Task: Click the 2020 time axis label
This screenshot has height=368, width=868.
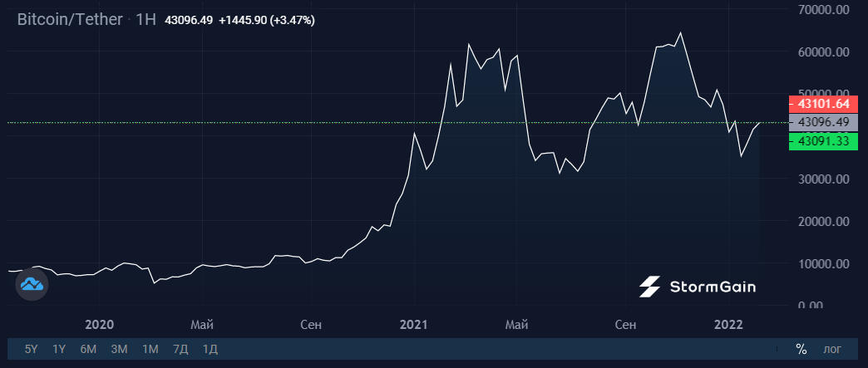Action: click(100, 325)
